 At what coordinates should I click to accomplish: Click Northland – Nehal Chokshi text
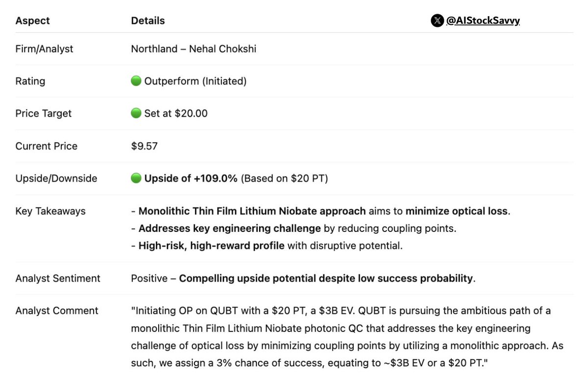[x=194, y=49]
